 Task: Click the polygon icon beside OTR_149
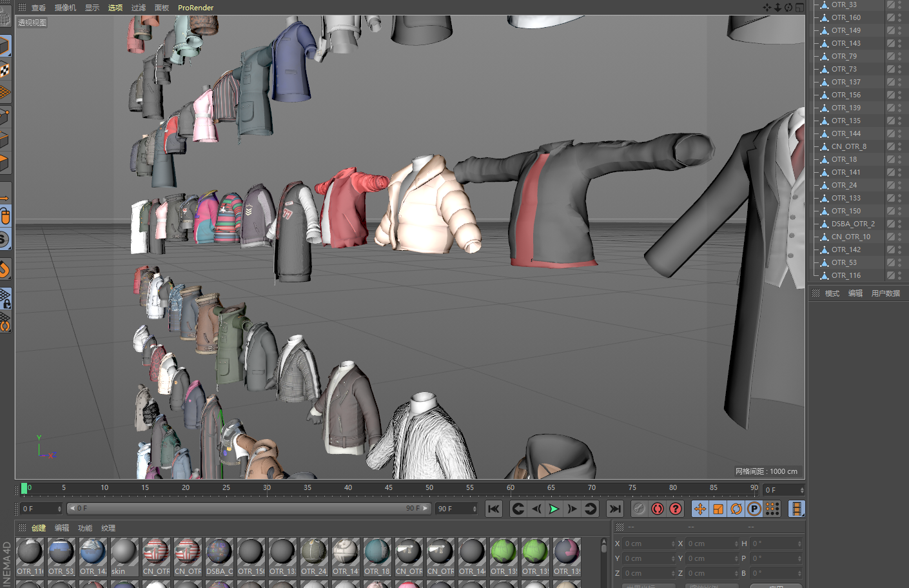tap(825, 30)
